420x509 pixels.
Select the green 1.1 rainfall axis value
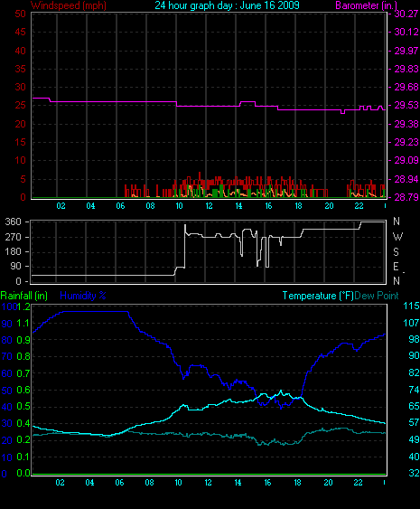tap(23, 323)
